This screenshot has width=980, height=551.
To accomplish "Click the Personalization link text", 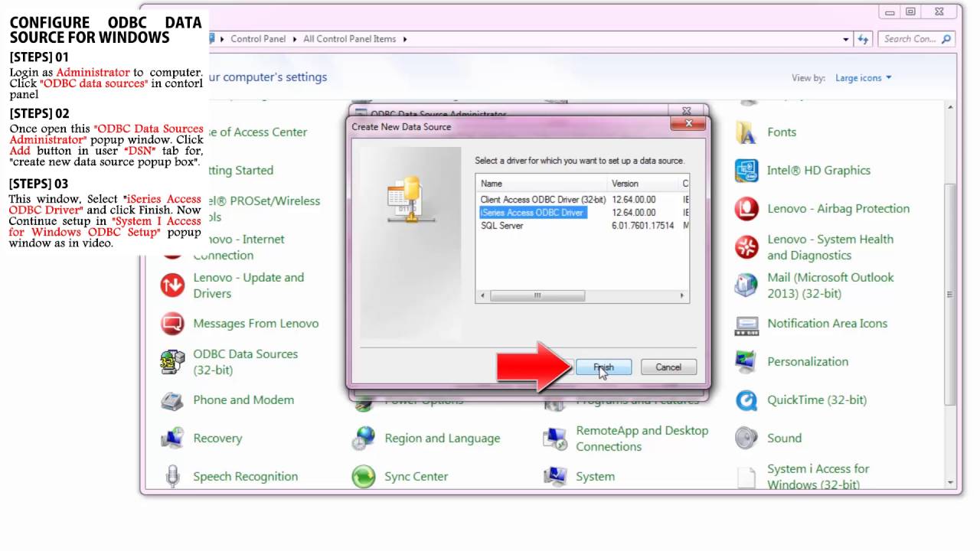I will pos(808,362).
